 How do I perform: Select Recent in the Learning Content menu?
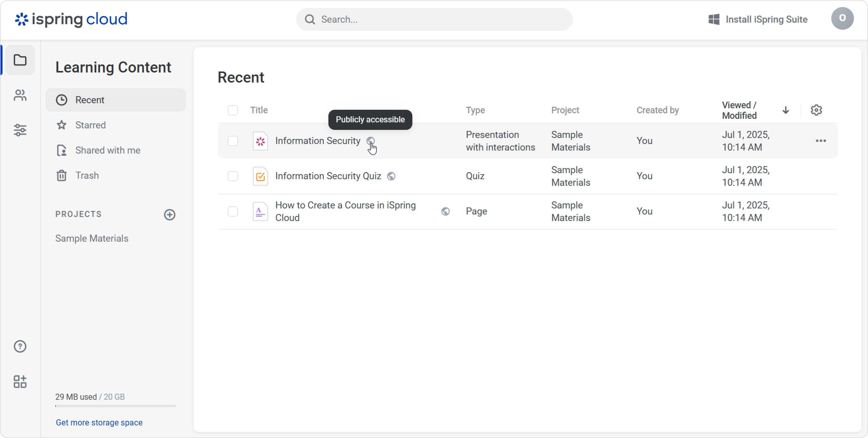[x=116, y=100]
